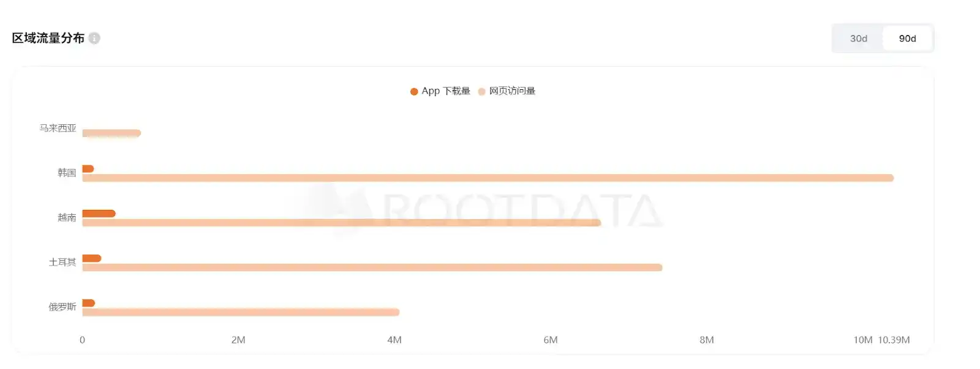The image size is (980, 369).
Task: Click the 韩国 app downloads bar
Action: click(88, 169)
